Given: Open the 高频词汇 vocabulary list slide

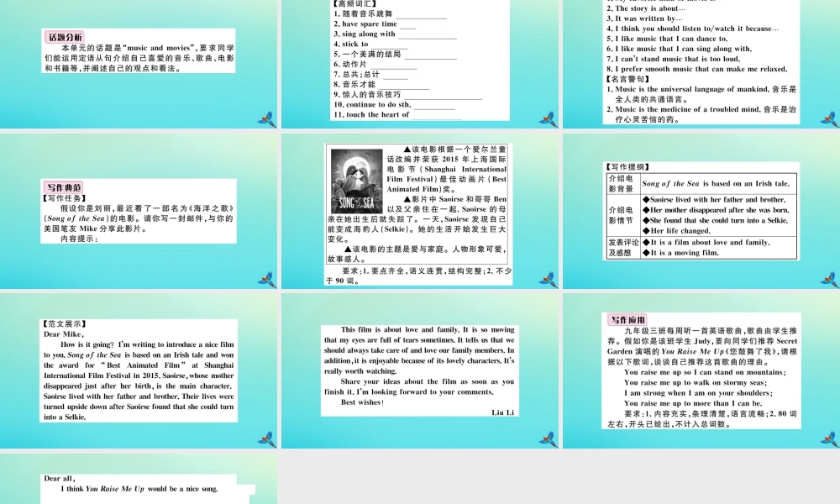Looking at the screenshot, I should click(x=421, y=64).
